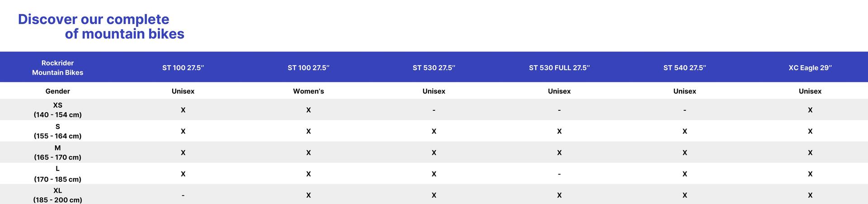Click the L row dash under ST 530 FULL
The image size is (868, 204).
[559, 174]
